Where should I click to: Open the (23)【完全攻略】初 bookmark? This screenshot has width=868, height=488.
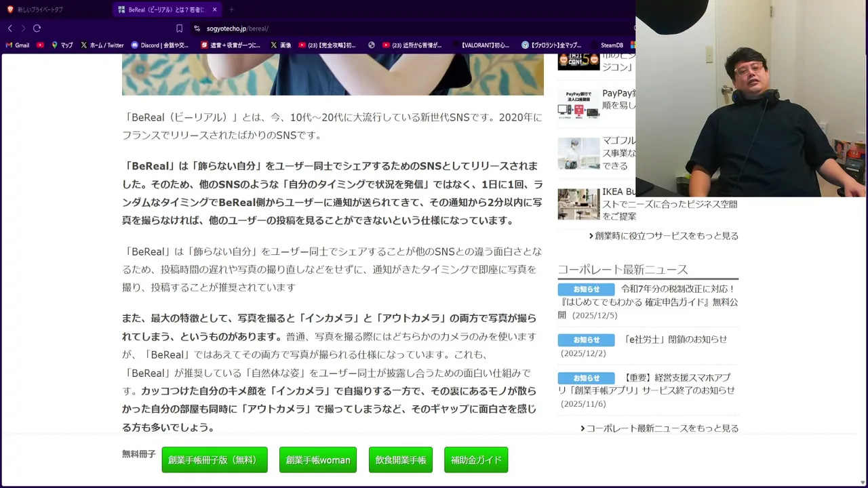point(327,45)
